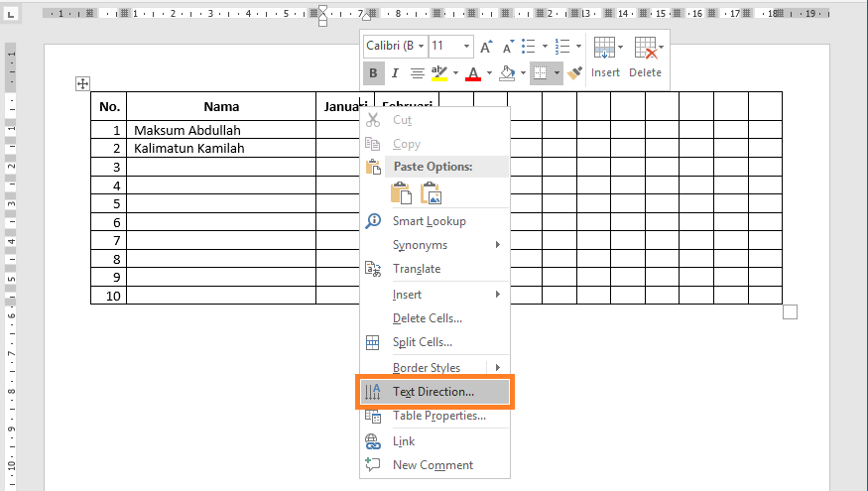Image resolution: width=868 pixels, height=491 pixels.
Task: Click the center align icon
Action: [x=417, y=73]
